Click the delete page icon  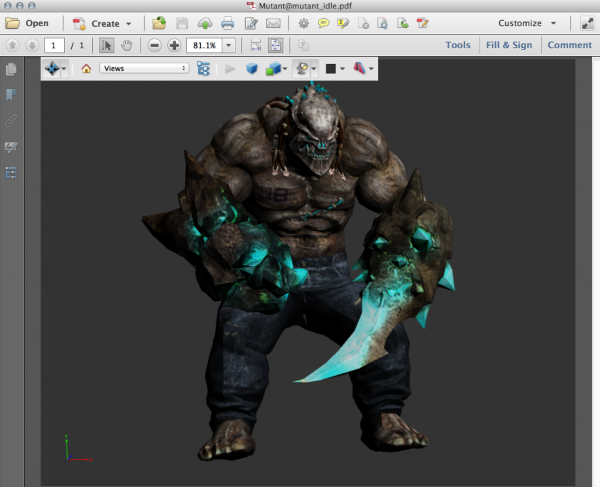[x=363, y=23]
